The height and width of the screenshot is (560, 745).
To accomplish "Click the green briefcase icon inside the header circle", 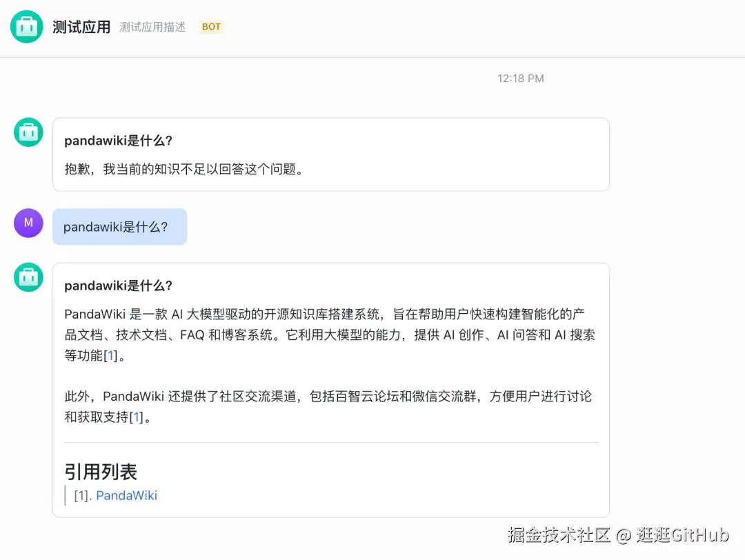I will [x=28, y=28].
